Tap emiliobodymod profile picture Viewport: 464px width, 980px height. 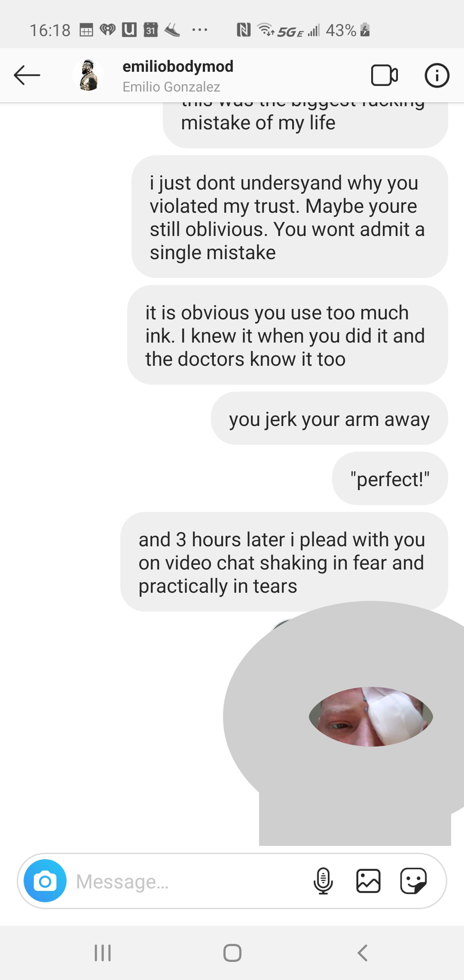click(88, 75)
